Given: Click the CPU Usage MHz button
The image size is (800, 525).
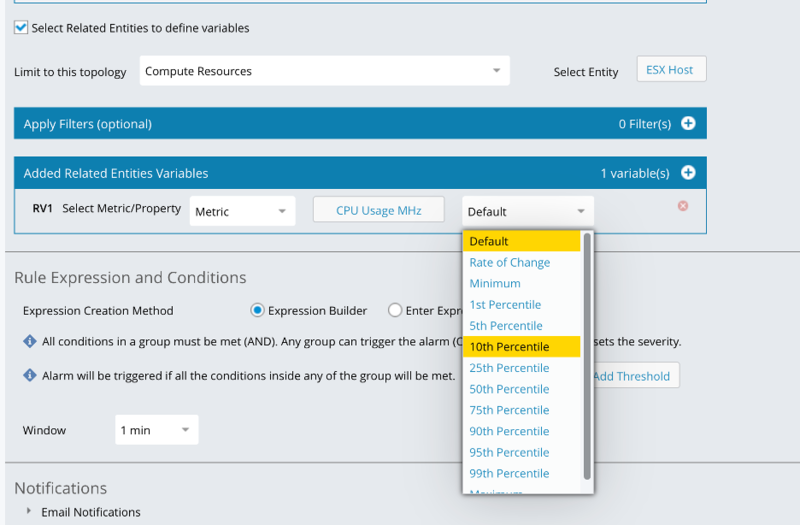Looking at the screenshot, I should 379,210.
